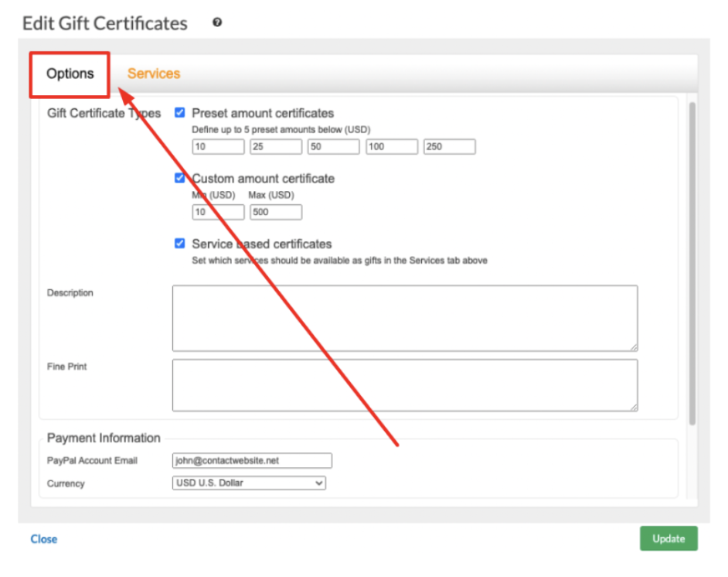Toggle Custom amount certificate checkbox

click(179, 178)
